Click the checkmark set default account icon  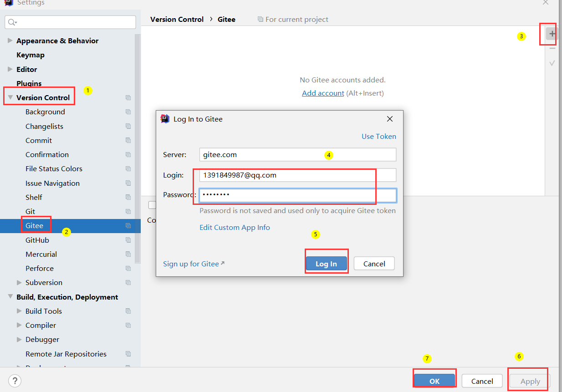(x=552, y=63)
